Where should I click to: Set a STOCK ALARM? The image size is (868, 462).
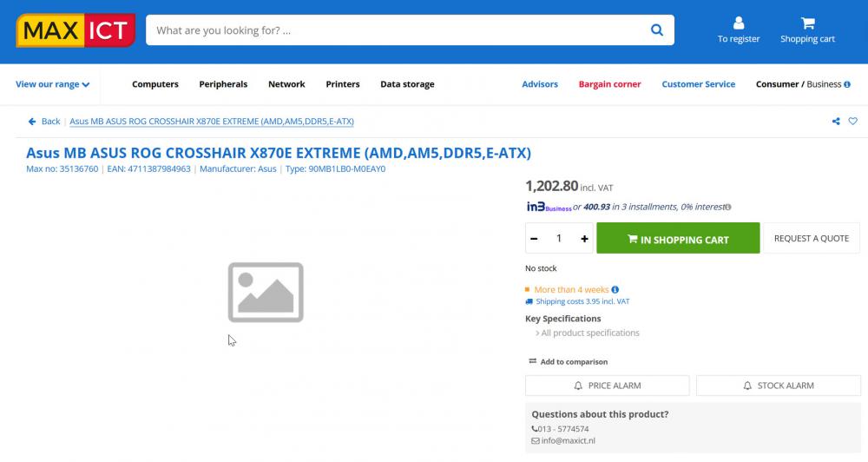click(x=779, y=386)
